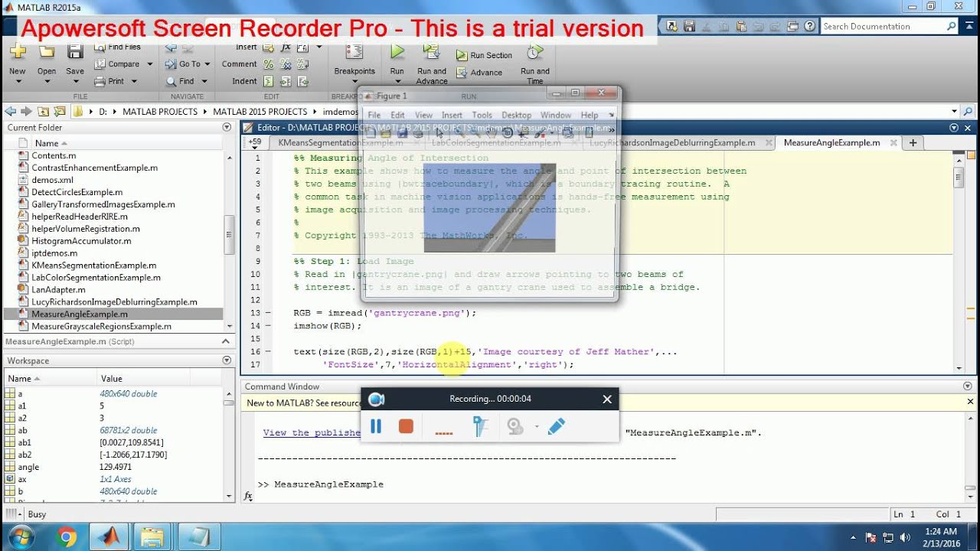
Task: Go up one folder level icon
Action: (43, 111)
